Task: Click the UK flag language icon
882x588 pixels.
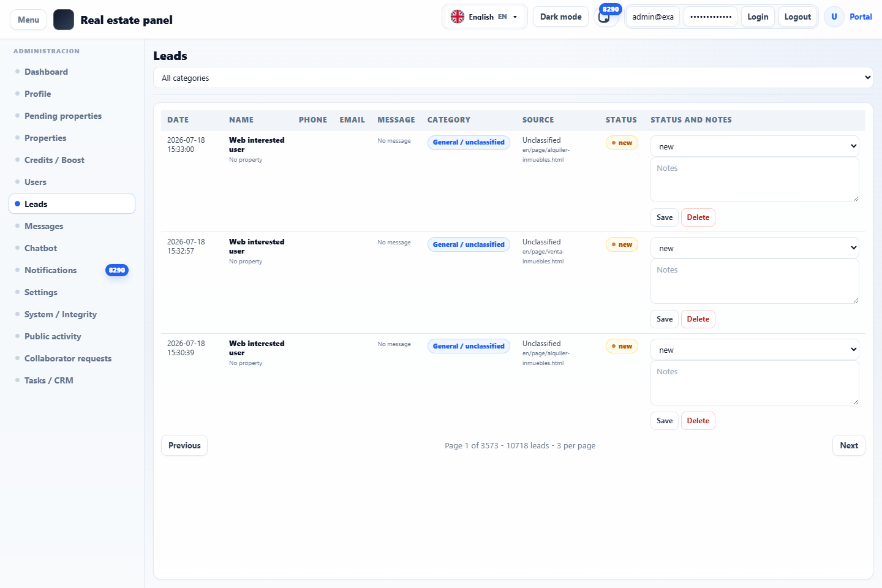Action: point(458,17)
